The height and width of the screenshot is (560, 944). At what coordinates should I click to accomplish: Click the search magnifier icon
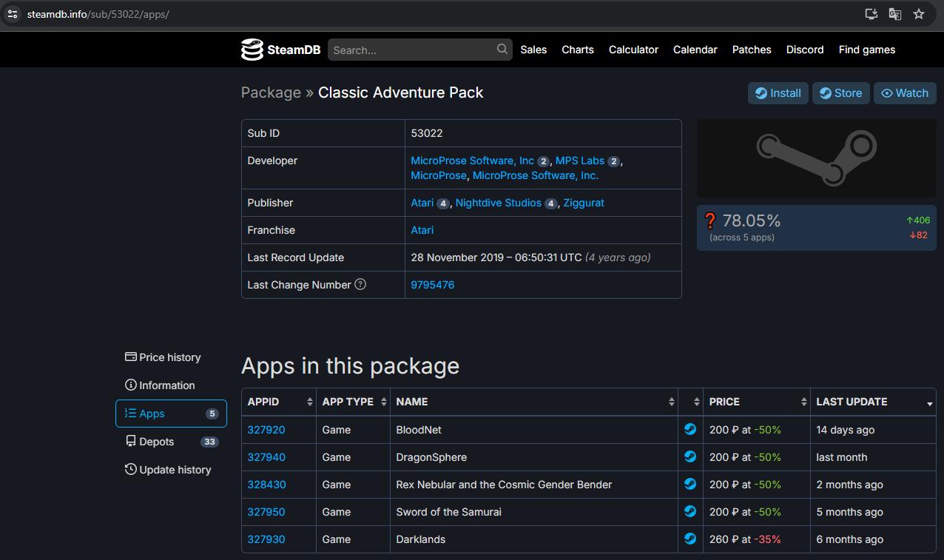[502, 49]
